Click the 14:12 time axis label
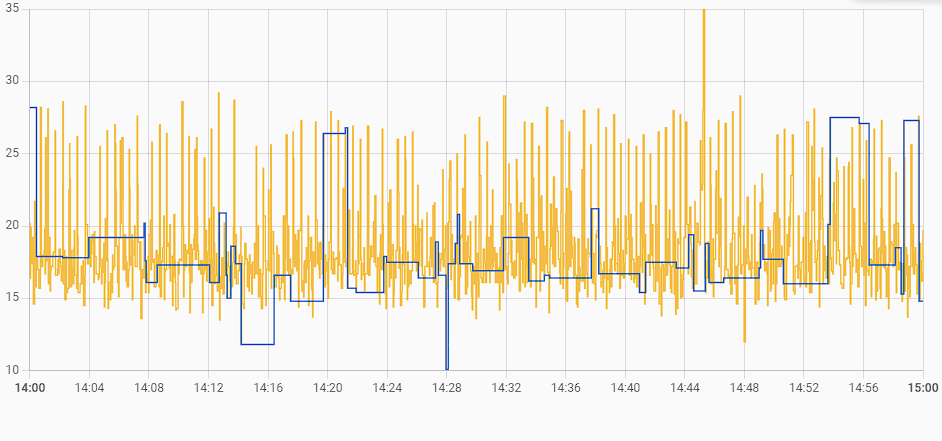The height and width of the screenshot is (441, 942). [208, 388]
